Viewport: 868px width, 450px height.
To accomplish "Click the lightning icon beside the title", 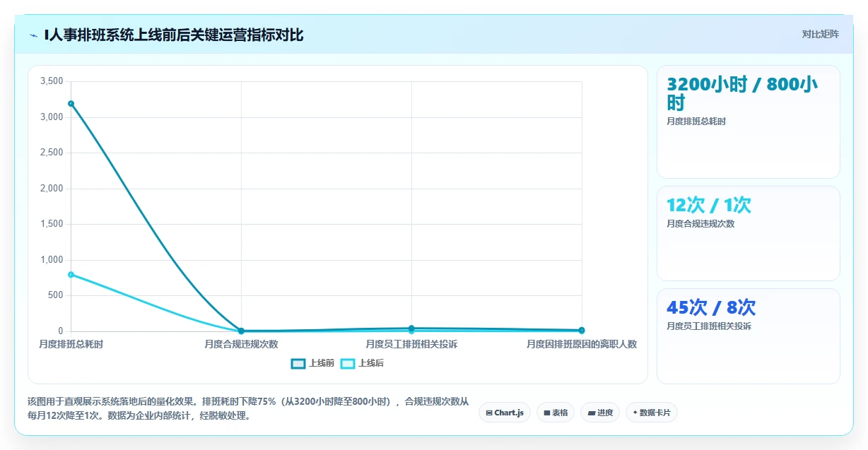I will tap(33, 35).
